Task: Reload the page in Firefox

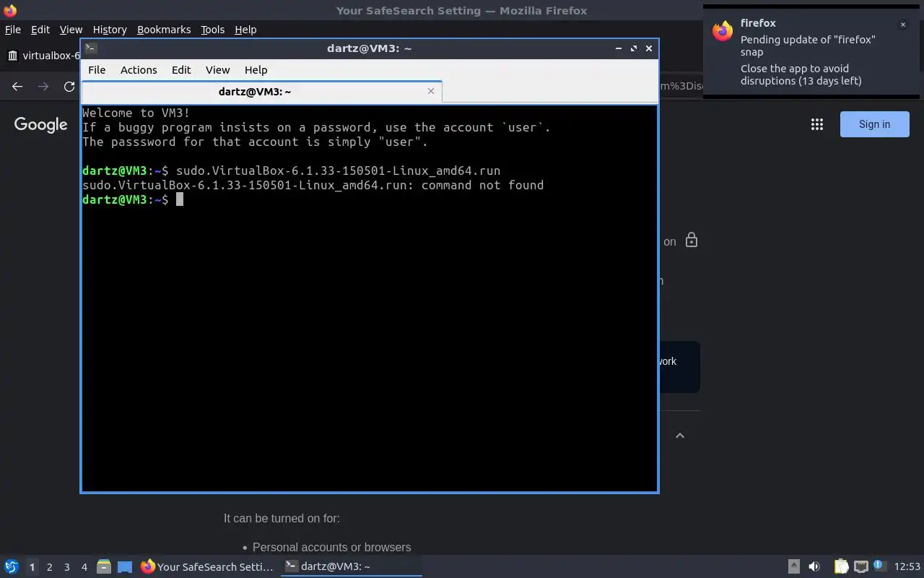Action: (69, 86)
